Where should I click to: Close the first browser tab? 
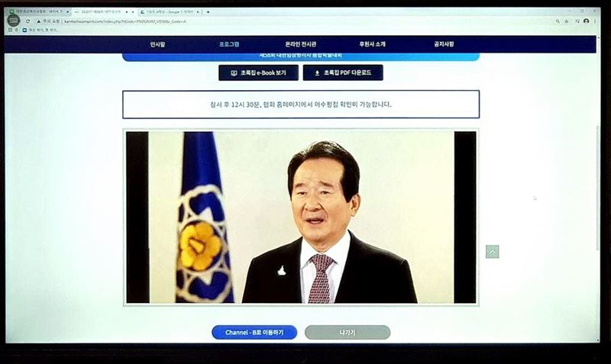(x=67, y=12)
